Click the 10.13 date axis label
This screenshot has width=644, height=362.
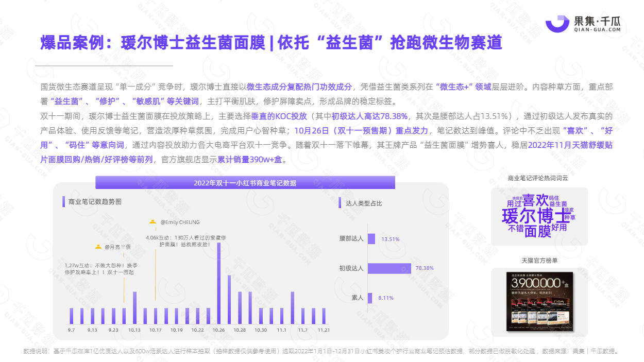tap(134, 330)
